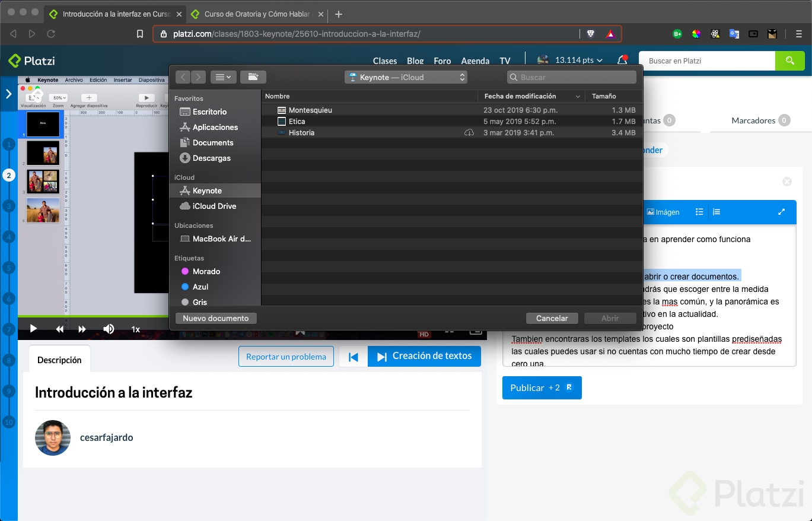Open the Keynote — iCloud location popup
812x521 pixels.
click(406, 77)
